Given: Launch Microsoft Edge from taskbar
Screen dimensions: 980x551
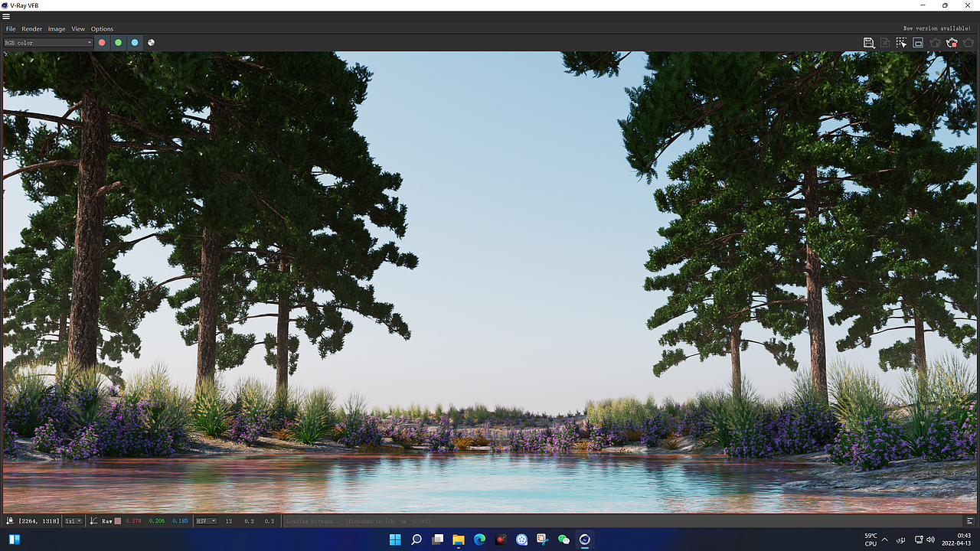Looking at the screenshot, I should click(479, 540).
